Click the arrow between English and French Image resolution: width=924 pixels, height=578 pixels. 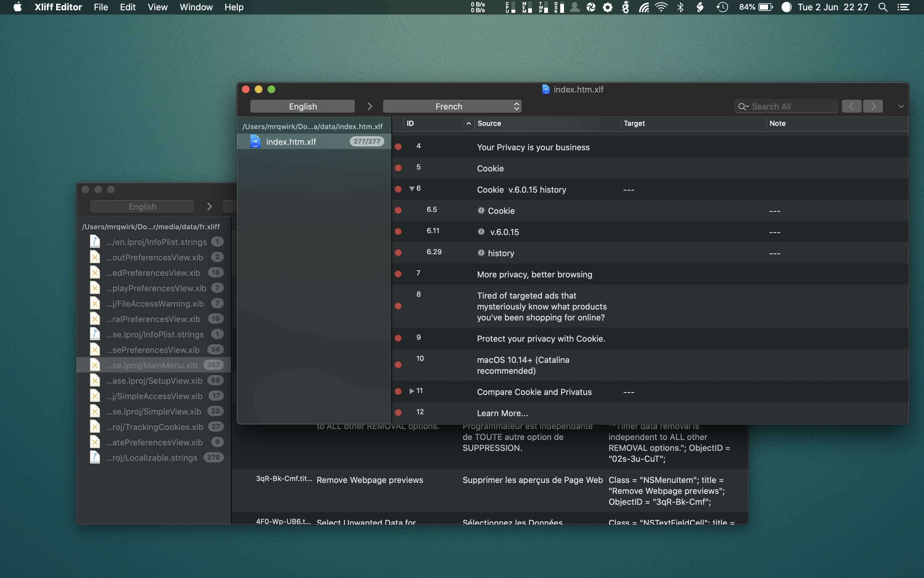click(369, 106)
